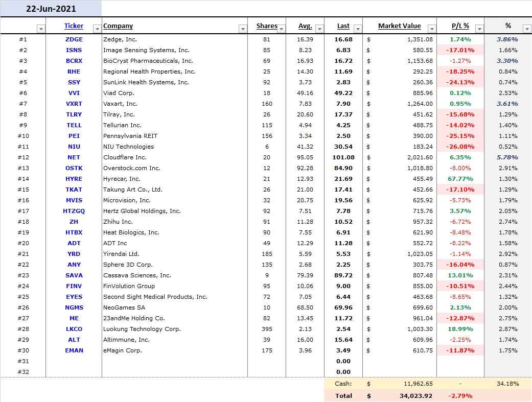
Task: Select the 67.77% P/L cell for HYRE
Action: [460, 179]
